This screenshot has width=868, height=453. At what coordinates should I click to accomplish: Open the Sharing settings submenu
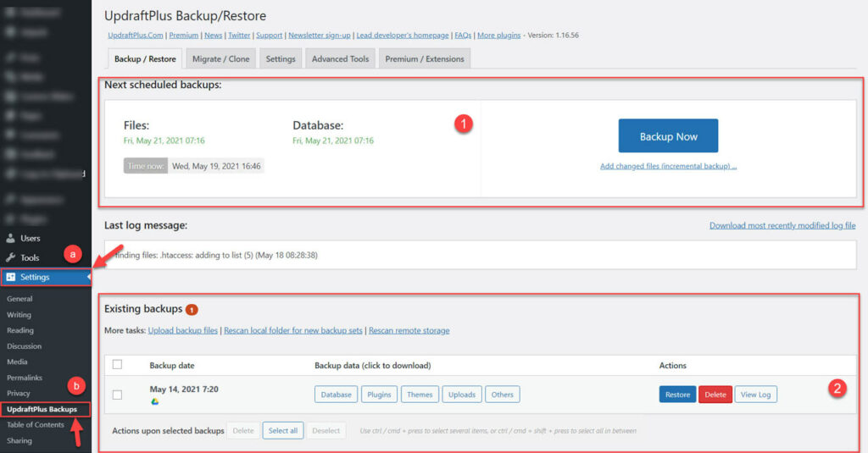pyautogui.click(x=19, y=441)
